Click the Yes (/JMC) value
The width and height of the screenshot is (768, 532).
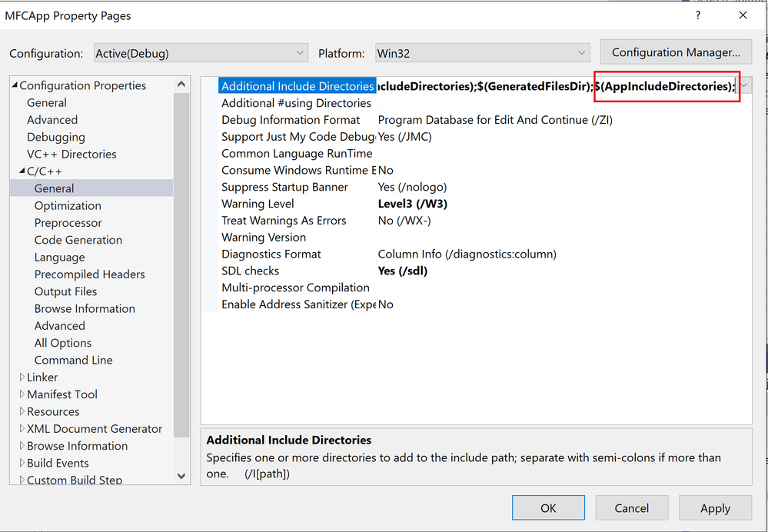click(x=404, y=136)
